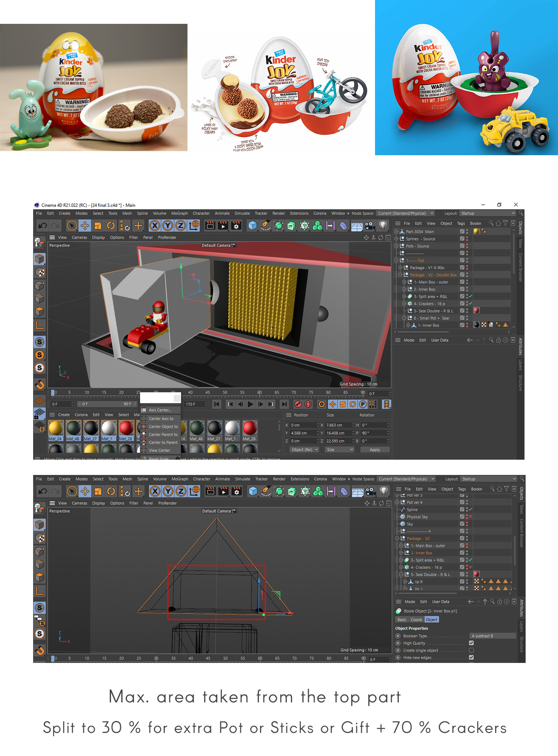Switch to Basic tab in lower attributes panel
558x756 pixels.
(x=402, y=620)
